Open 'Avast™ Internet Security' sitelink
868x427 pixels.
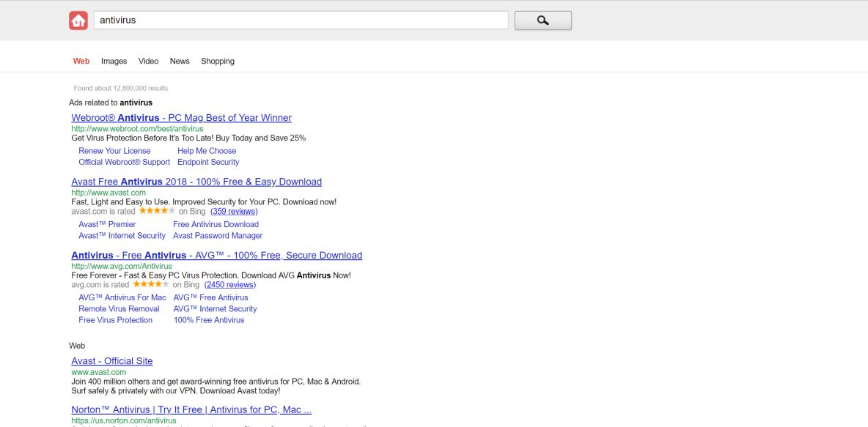(x=122, y=236)
